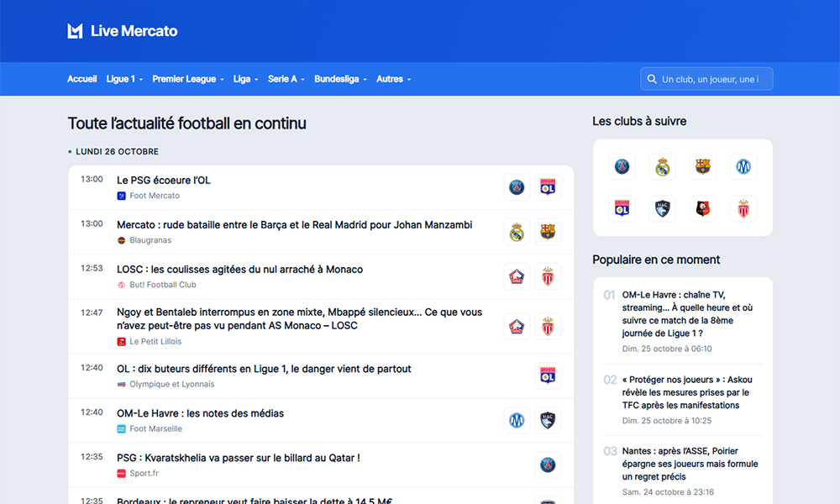Click 'Olympique et Lyonnais' source name

[x=172, y=385]
